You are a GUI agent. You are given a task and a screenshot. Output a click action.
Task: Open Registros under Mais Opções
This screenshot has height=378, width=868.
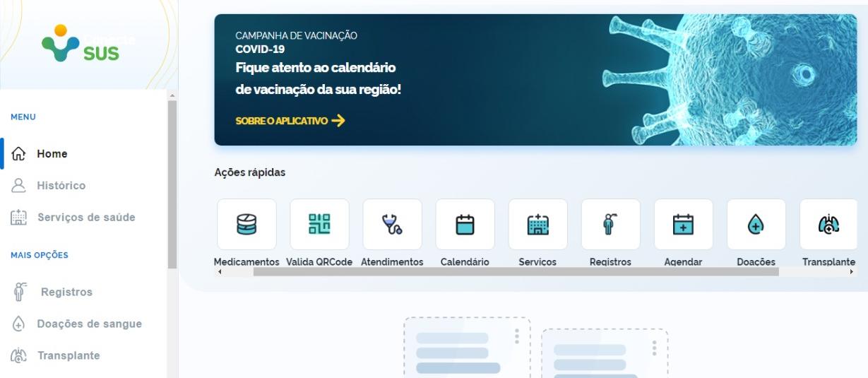click(66, 292)
